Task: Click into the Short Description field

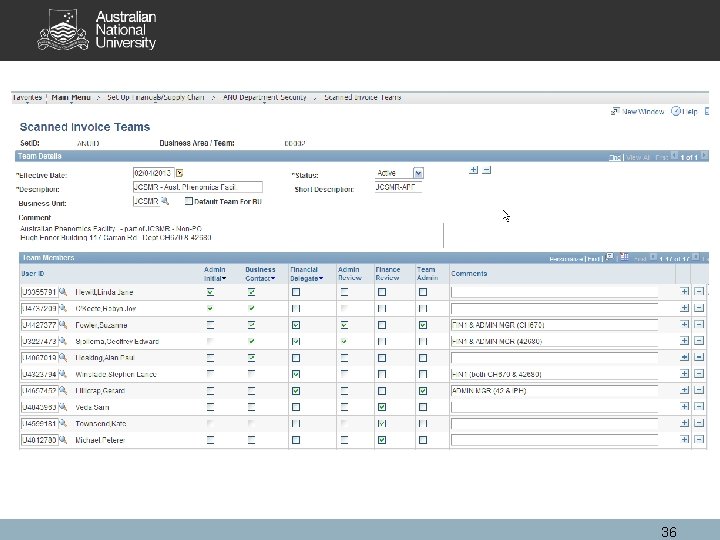Action: (398, 187)
